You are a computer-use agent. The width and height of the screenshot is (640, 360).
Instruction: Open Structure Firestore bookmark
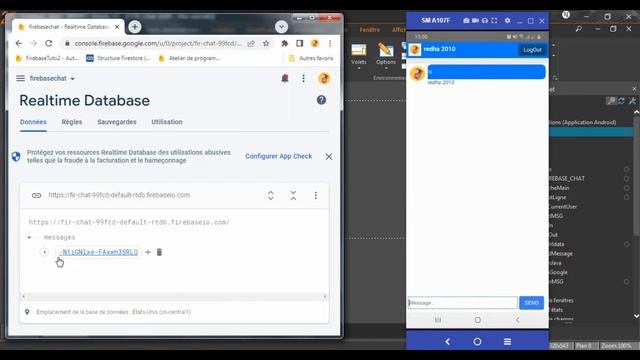[118, 58]
